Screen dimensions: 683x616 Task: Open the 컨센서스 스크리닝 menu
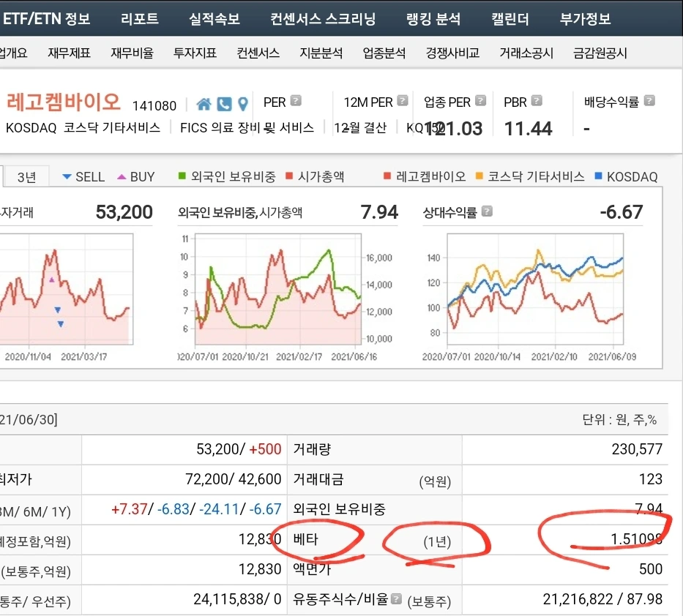point(323,19)
